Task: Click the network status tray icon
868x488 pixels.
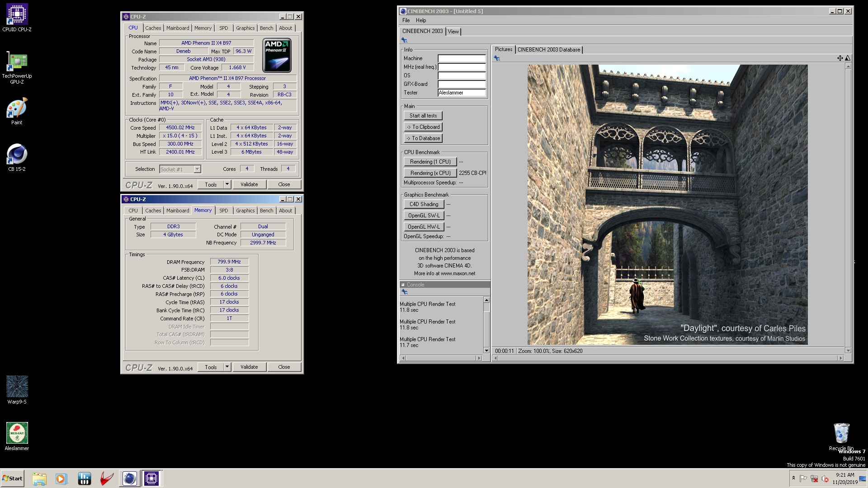Action: point(814,479)
